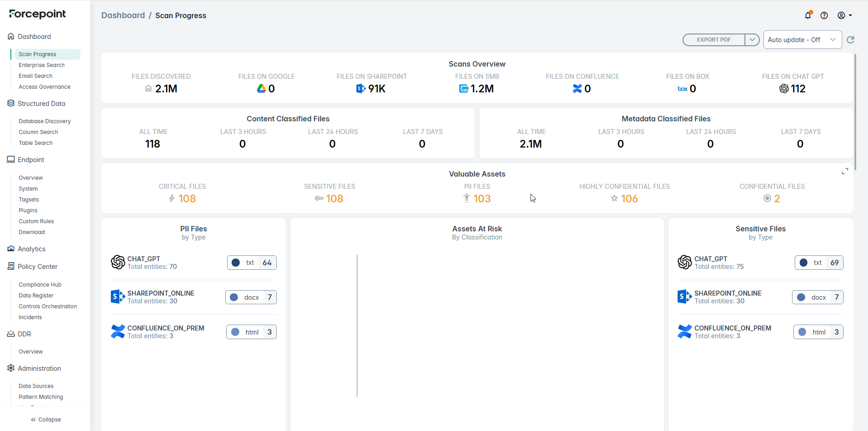
Task: Select Access Governance sidebar item
Action: 44,87
